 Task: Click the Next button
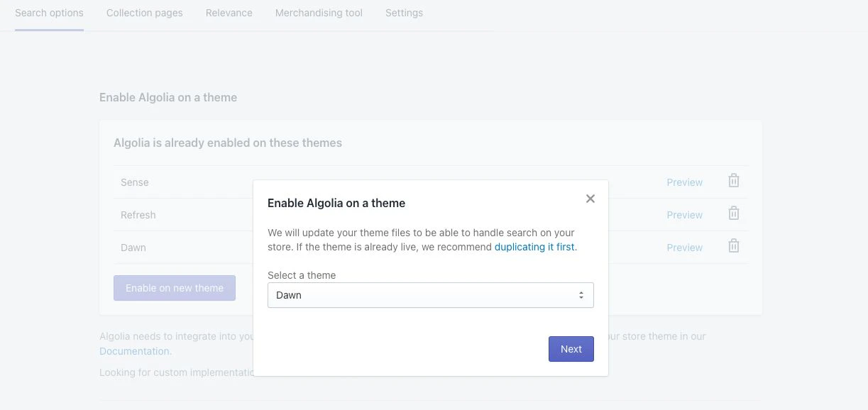coord(571,348)
